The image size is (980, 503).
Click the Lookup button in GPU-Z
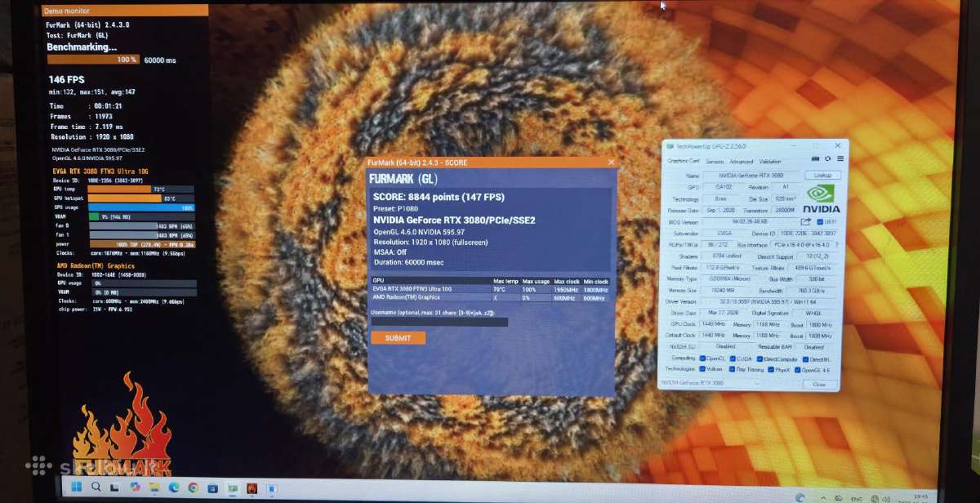[x=823, y=176]
